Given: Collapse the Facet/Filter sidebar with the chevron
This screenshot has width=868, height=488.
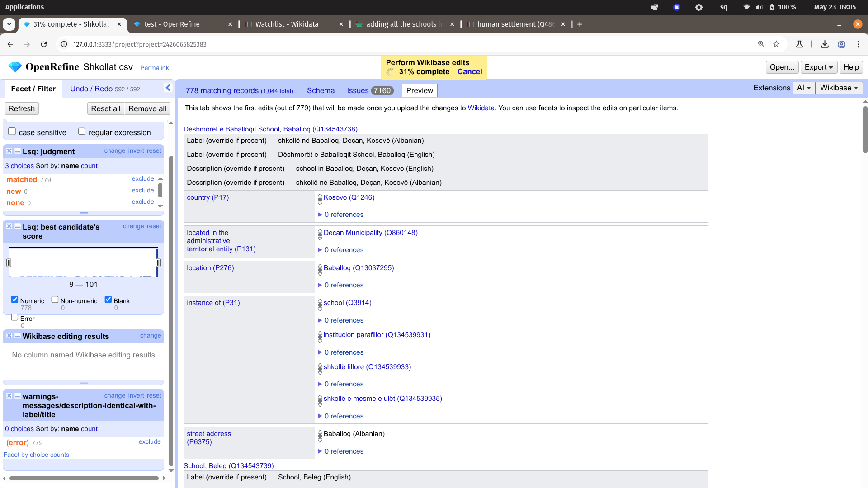Looking at the screenshot, I should pos(168,88).
